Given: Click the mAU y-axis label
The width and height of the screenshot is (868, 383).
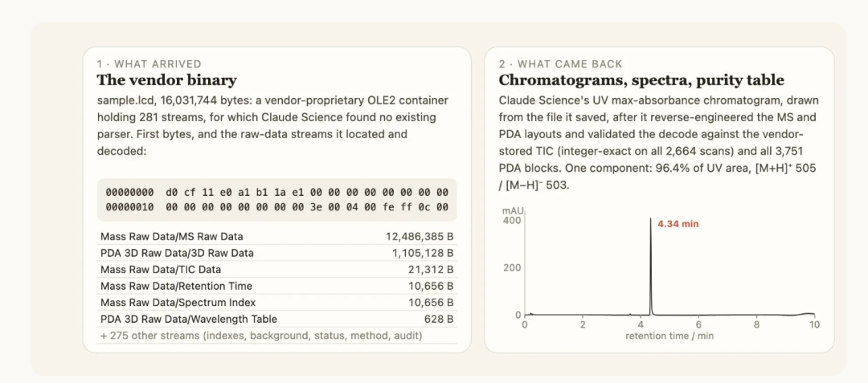Looking at the screenshot, I should pyautogui.click(x=512, y=210).
